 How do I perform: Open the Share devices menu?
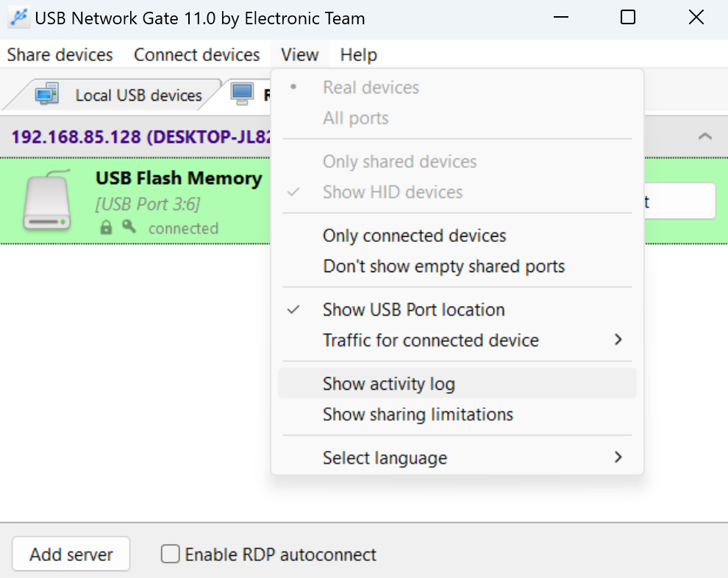(60, 55)
